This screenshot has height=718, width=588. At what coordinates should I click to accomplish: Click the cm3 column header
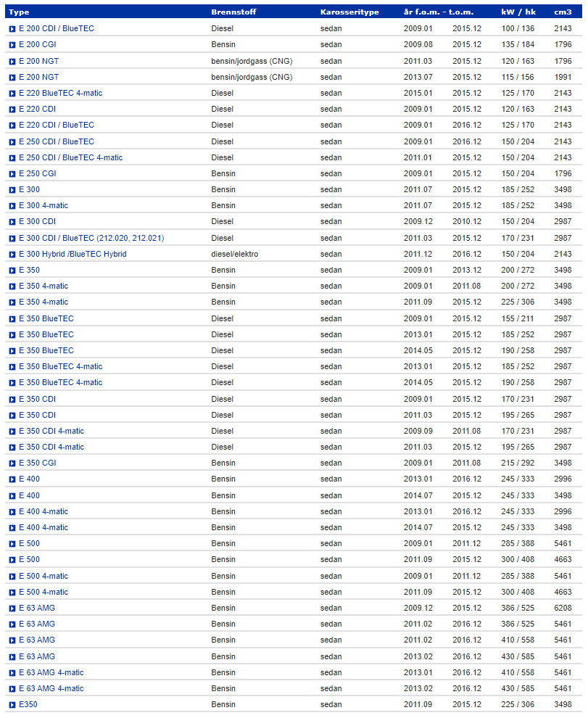563,12
